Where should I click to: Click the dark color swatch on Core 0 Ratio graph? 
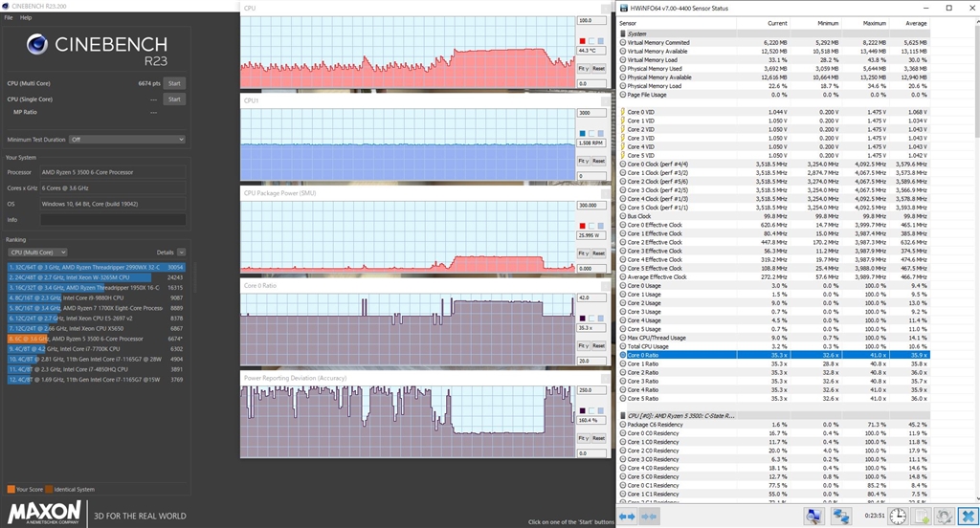pyautogui.click(x=583, y=319)
